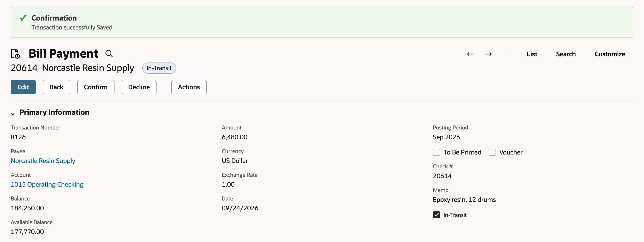Select the date 09/24/2026

[240, 208]
